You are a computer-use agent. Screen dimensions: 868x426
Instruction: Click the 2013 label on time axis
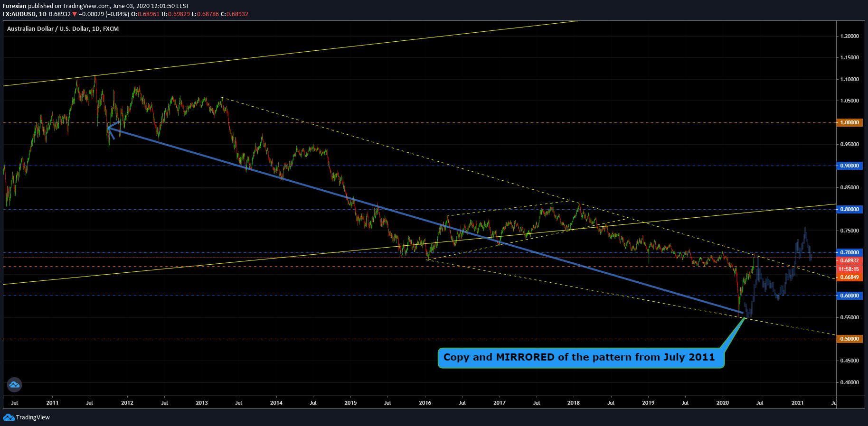pos(202,403)
